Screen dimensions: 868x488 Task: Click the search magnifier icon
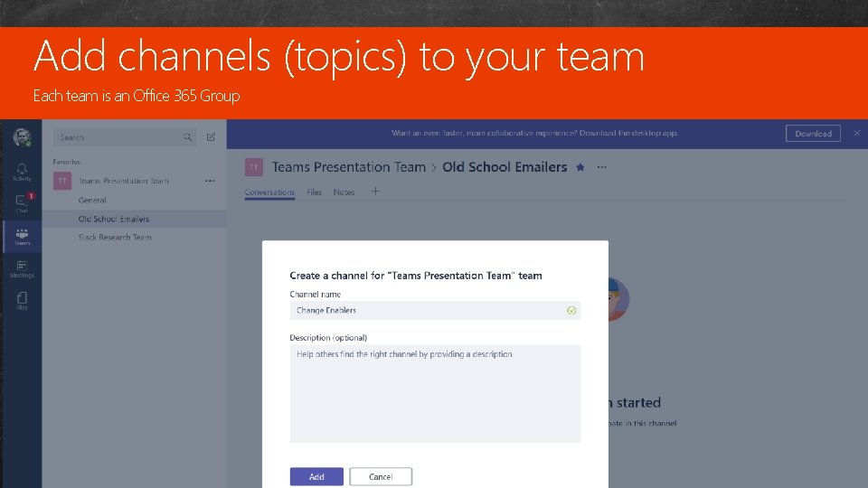click(188, 137)
